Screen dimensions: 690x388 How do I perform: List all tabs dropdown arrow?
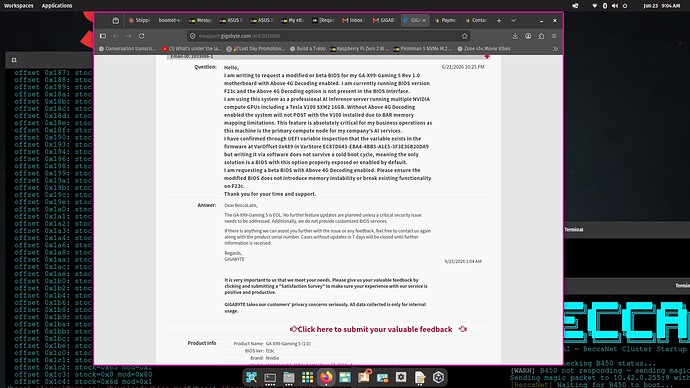[513, 21]
